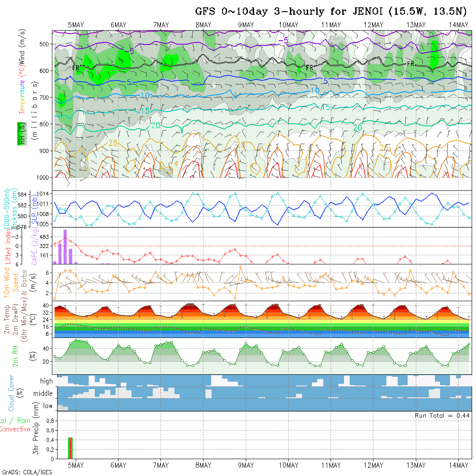Click the 'Cloud Cover (%)' axis label
476x476 pixels.
pos(15,393)
